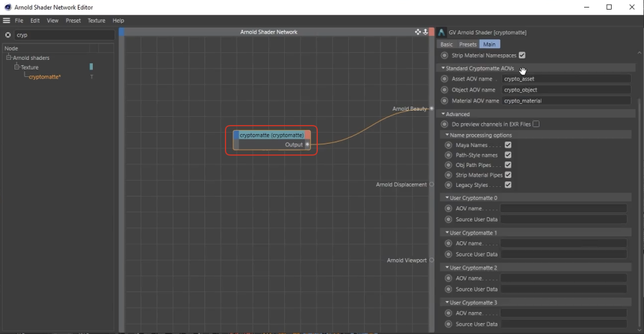Click the blue corner of the cryptomatte node

[x=236, y=135]
